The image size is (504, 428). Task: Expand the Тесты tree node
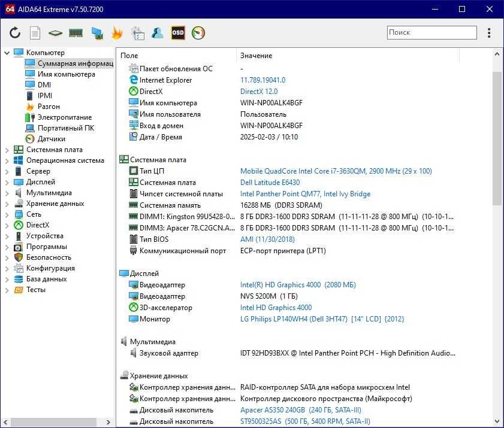click(x=7, y=290)
